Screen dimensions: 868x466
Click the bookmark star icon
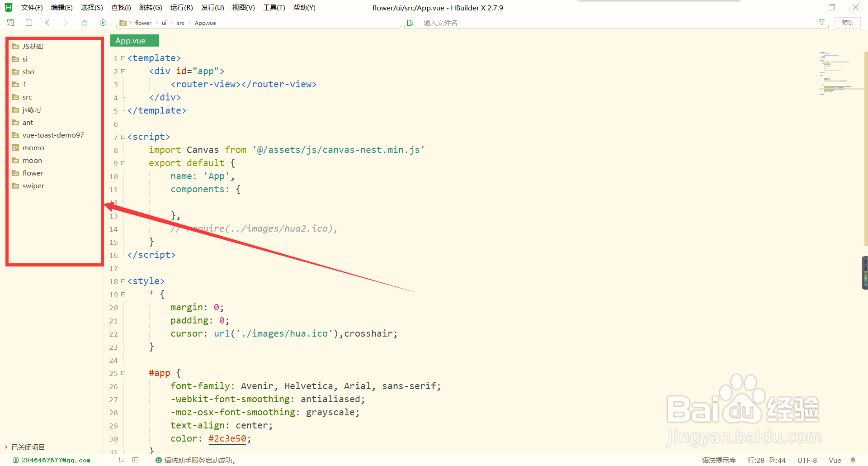(x=85, y=23)
